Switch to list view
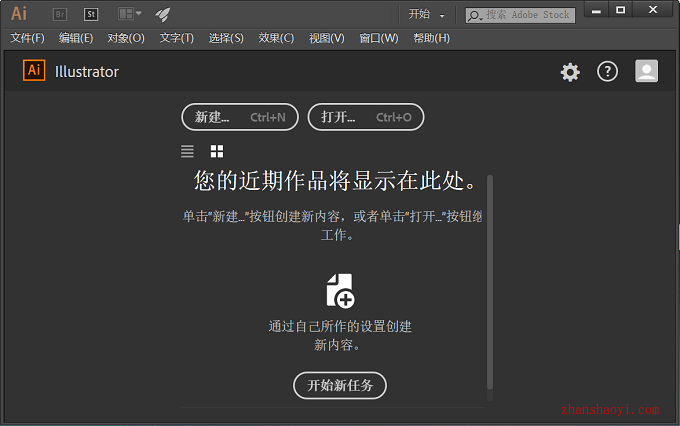This screenshot has height=426, width=680. [x=187, y=151]
